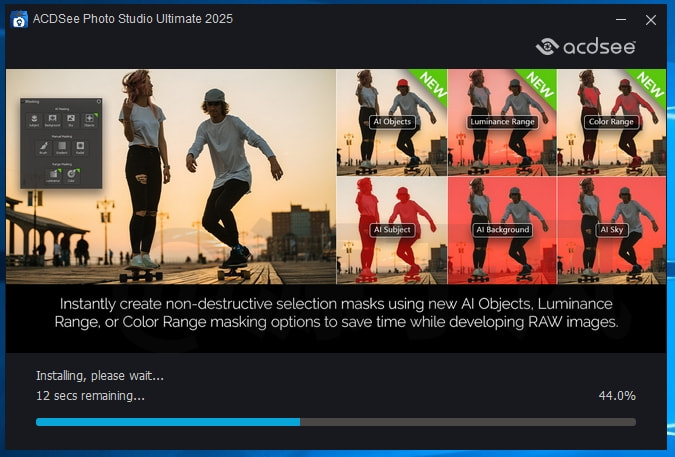675x457 pixels.
Task: Select the Gradient manual masking icon
Action: [x=62, y=148]
